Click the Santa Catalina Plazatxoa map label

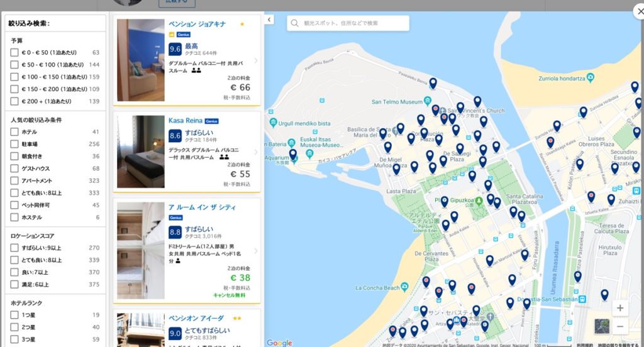point(525,199)
